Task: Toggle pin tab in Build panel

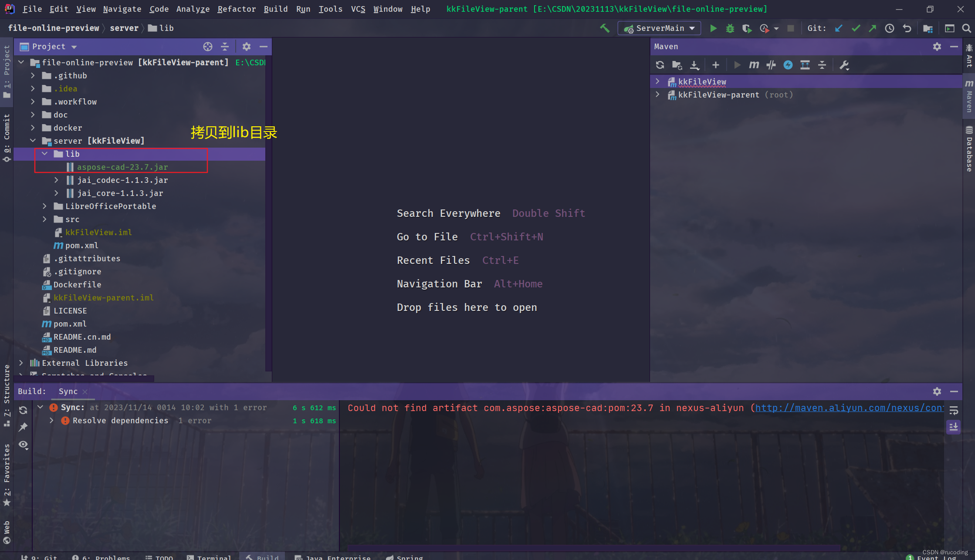Action: [x=23, y=427]
